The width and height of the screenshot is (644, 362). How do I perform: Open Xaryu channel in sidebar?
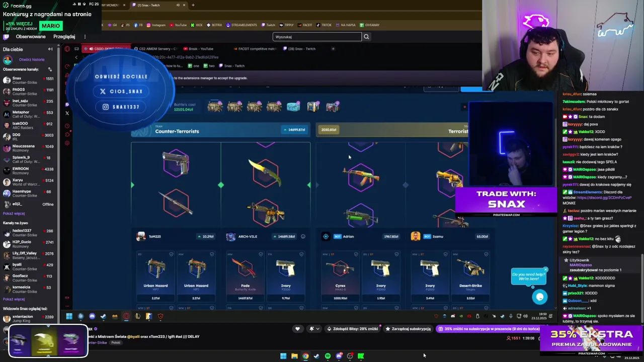point(28,182)
